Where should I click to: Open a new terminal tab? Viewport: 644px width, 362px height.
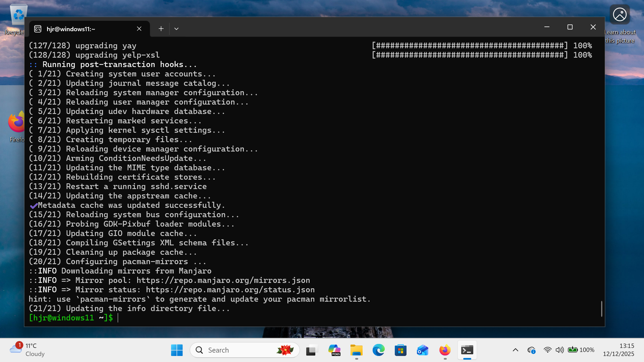click(x=161, y=29)
